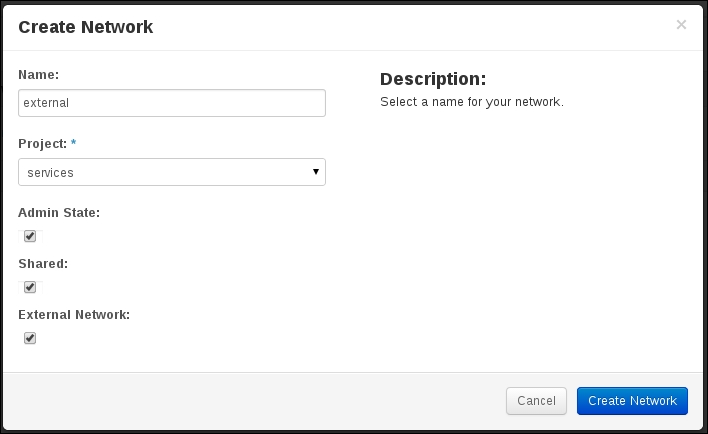708x434 pixels.
Task: Click the Admin State: label
Action: pos(59,213)
